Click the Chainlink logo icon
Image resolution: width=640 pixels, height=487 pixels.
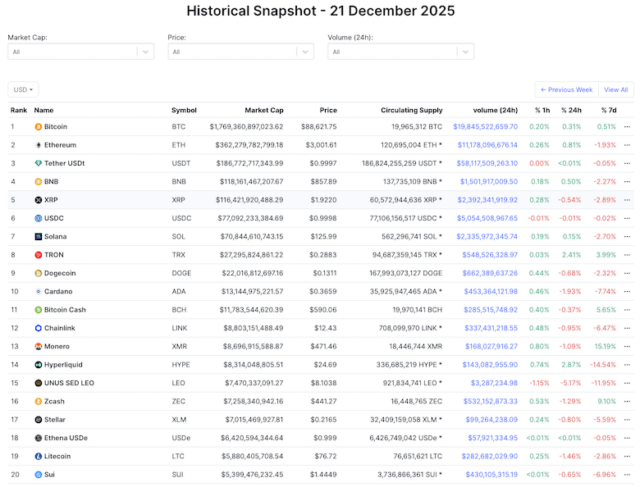point(38,327)
